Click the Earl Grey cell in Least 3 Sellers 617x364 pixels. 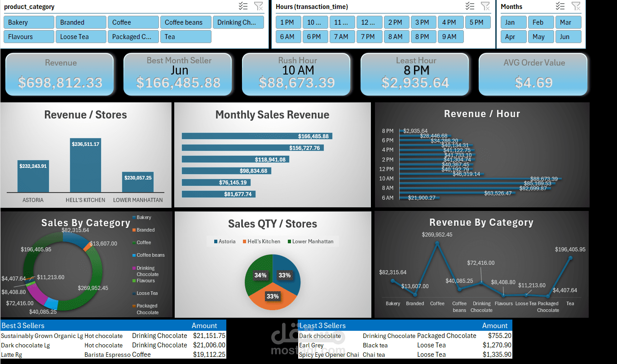click(x=330, y=345)
